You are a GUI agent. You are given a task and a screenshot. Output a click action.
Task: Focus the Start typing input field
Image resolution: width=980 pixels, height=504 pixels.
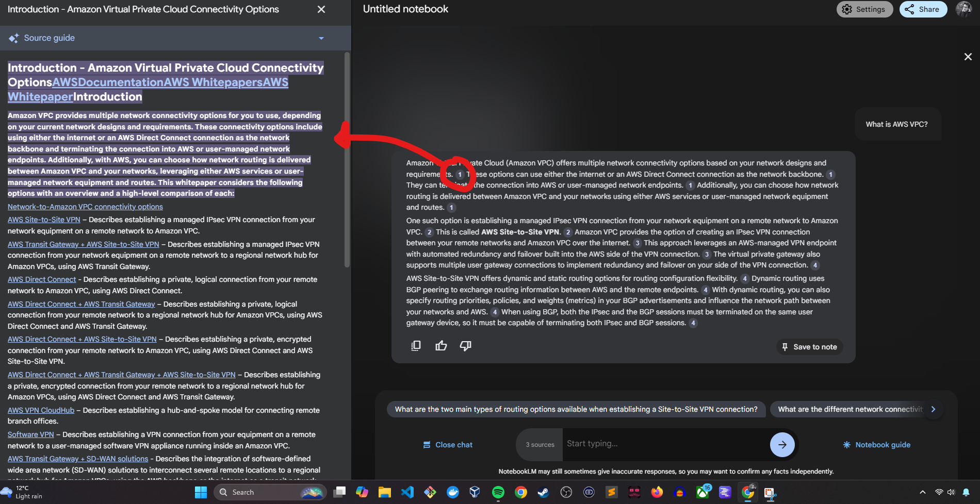[664, 444]
